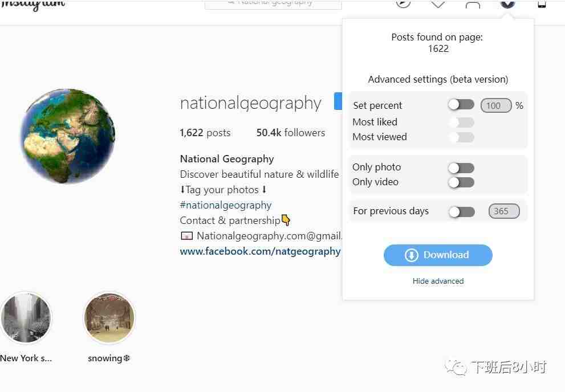This screenshot has width=565, height=392.
Task: Toggle the Most viewed switch
Action: pos(462,137)
